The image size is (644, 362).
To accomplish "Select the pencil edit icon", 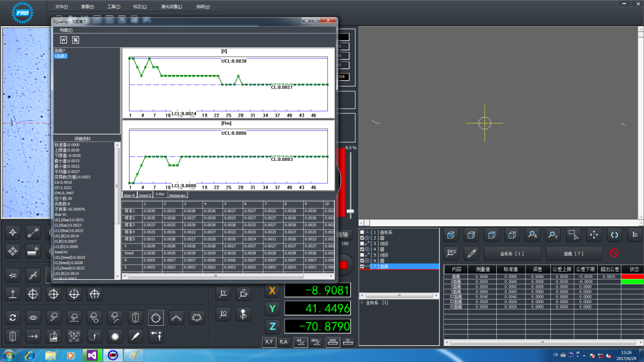I will pyautogui.click(x=472, y=253).
